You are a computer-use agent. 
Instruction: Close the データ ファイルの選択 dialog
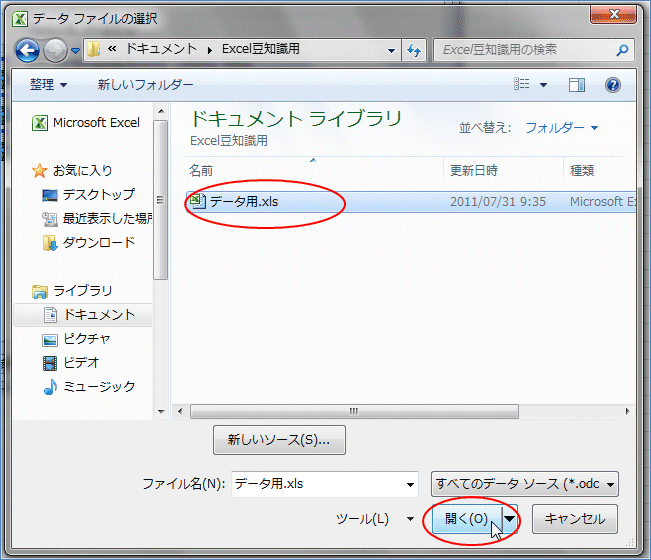[613, 15]
